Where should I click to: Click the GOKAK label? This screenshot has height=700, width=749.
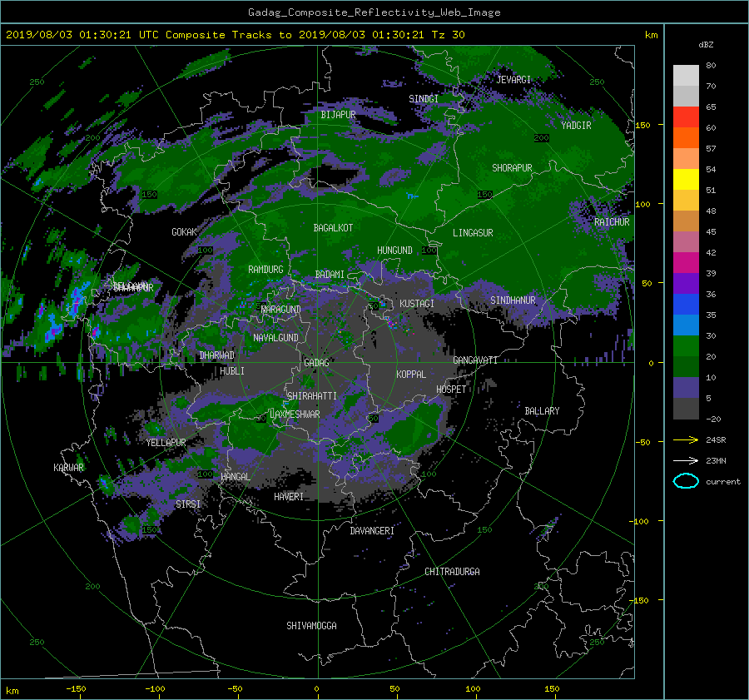click(x=184, y=232)
